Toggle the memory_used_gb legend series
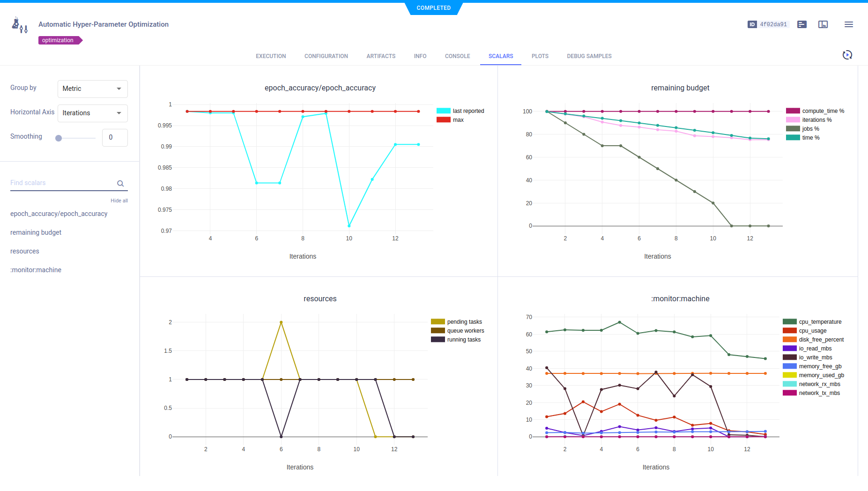The height and width of the screenshot is (491, 868). pyautogui.click(x=813, y=375)
